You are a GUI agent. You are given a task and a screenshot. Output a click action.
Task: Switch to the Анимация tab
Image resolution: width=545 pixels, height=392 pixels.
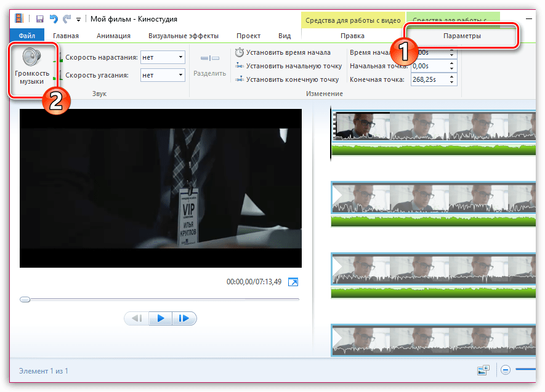point(113,36)
